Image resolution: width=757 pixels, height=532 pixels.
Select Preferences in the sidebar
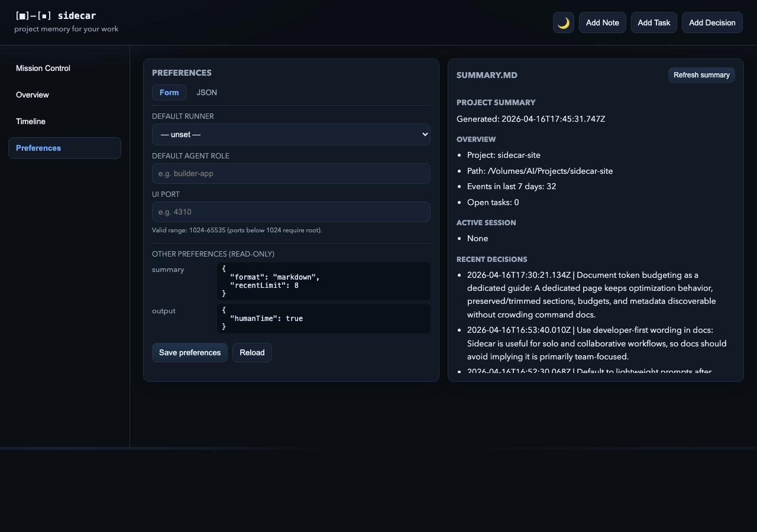pyautogui.click(x=64, y=148)
